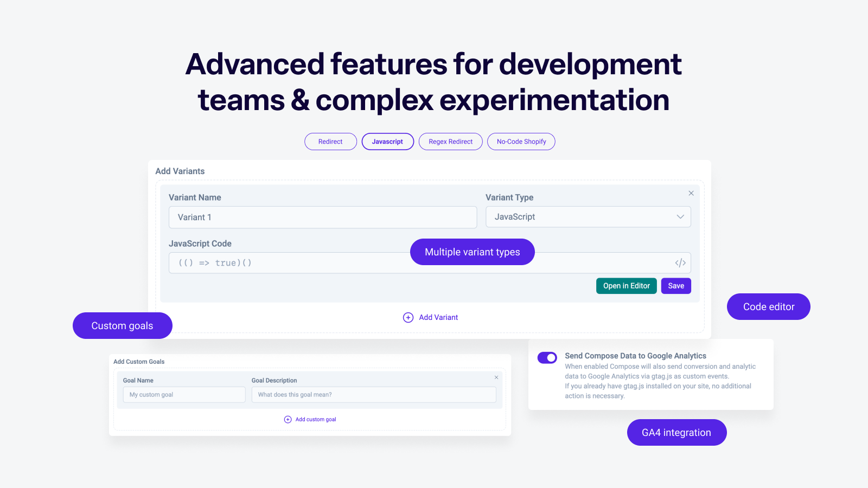The image size is (868, 488).
Task: Choose the No-Code Shopify tab
Action: click(521, 142)
